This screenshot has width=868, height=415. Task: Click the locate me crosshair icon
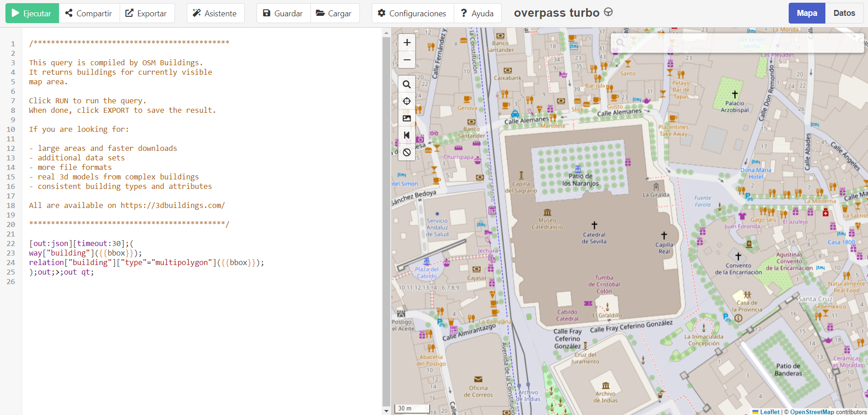coord(407,101)
